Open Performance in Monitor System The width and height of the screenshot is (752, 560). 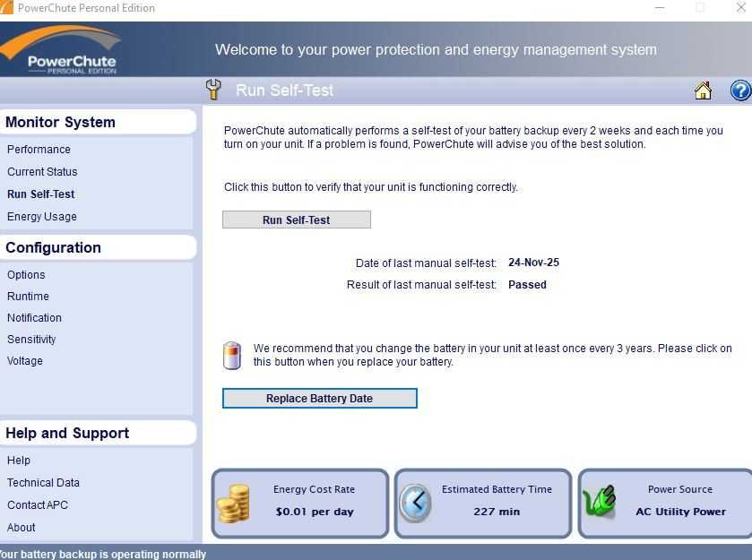(39, 150)
